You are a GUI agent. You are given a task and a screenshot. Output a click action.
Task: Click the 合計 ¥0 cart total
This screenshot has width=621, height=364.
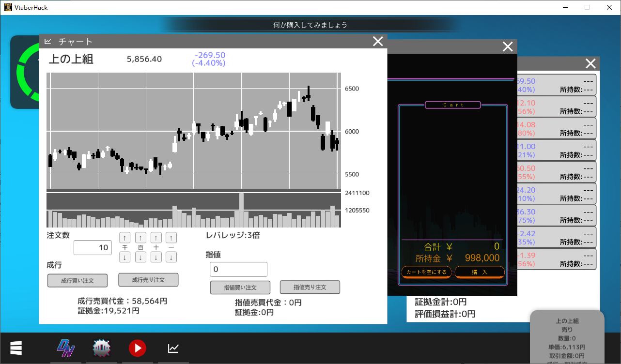[x=462, y=246]
